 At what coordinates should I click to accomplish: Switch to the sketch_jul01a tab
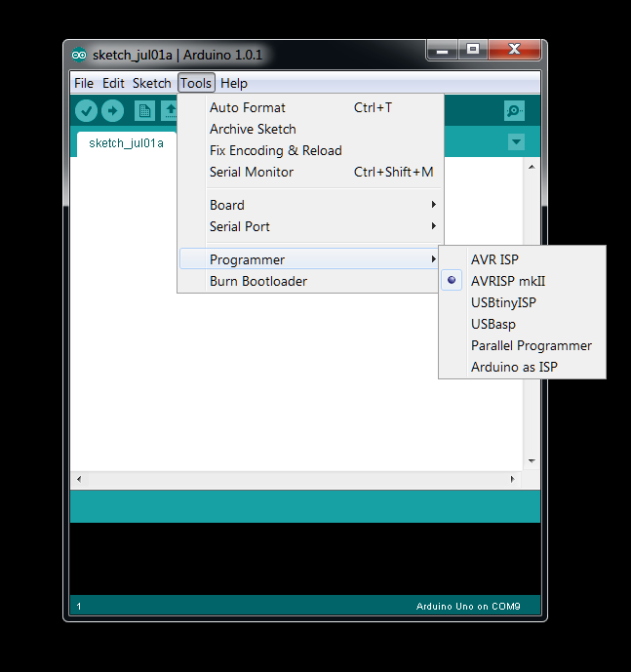(x=127, y=143)
